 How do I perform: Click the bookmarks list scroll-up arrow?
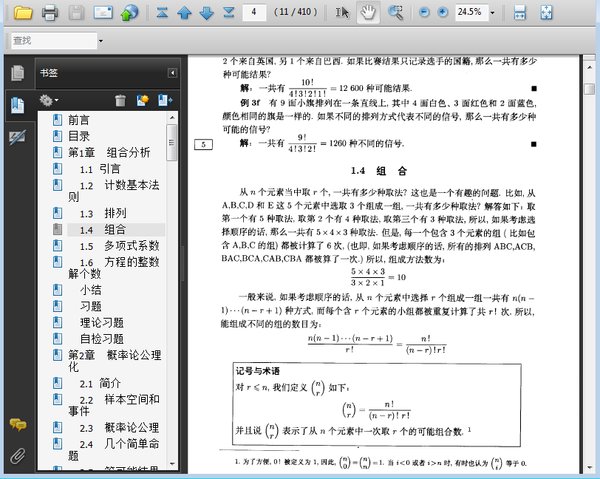(x=172, y=117)
